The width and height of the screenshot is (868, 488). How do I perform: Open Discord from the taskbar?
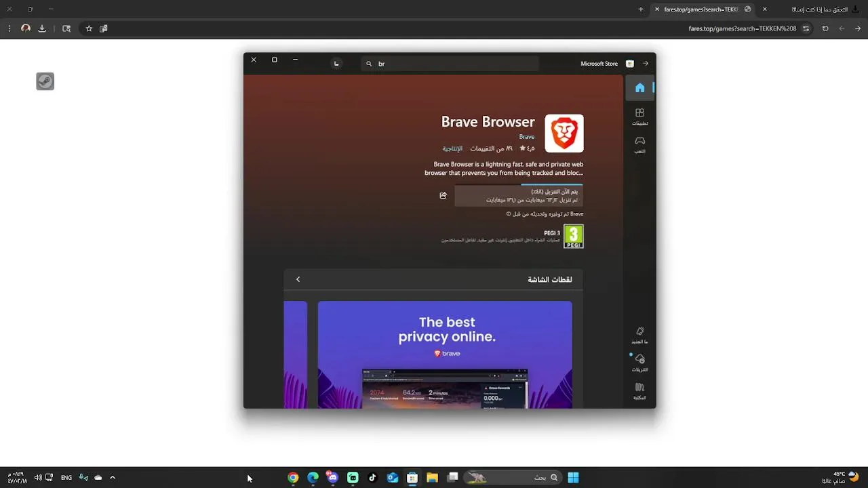(332, 477)
